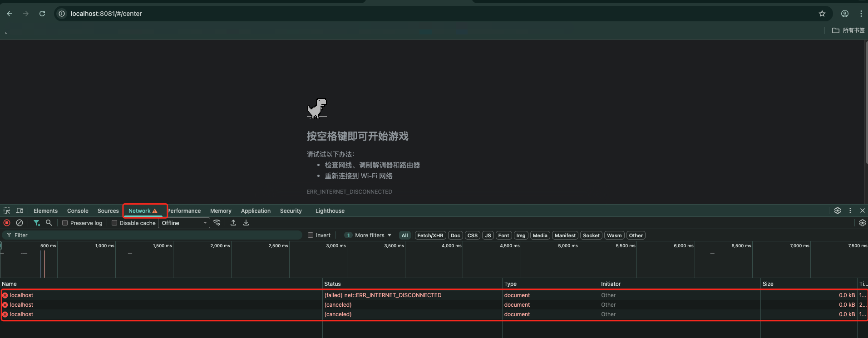Open the Security tab
The image size is (868, 338).
click(x=291, y=211)
